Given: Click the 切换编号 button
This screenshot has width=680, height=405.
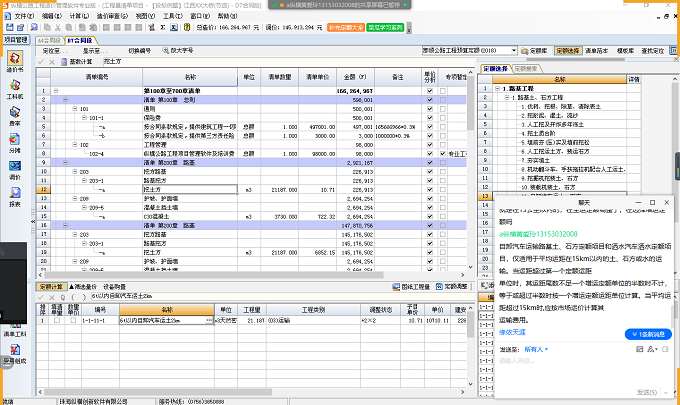Looking at the screenshot, I should pyautogui.click(x=139, y=51).
